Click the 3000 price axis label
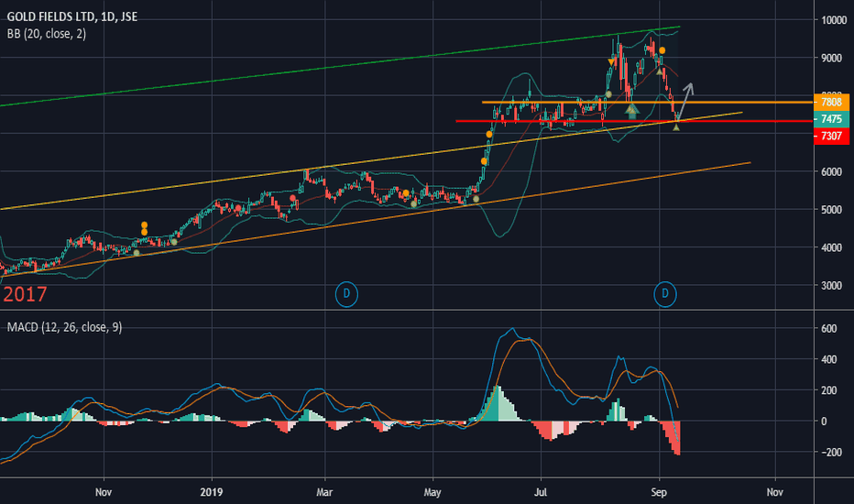The width and height of the screenshot is (854, 504). pyautogui.click(x=832, y=286)
